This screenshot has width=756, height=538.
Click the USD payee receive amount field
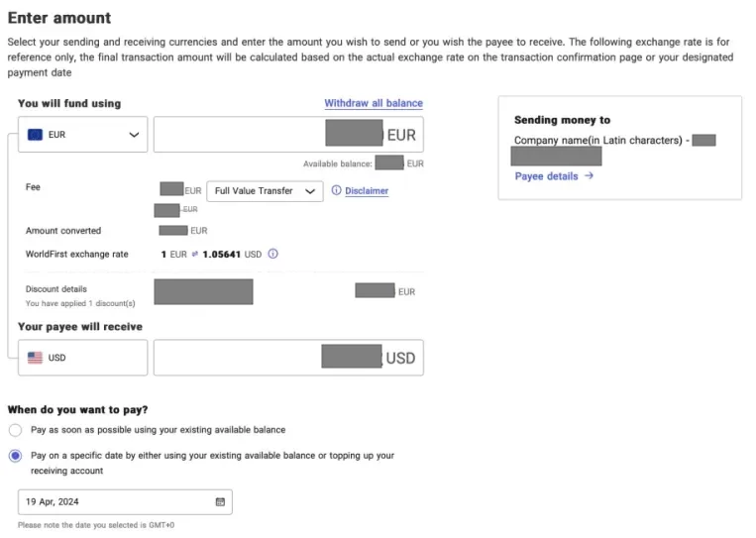pyautogui.click(x=288, y=358)
